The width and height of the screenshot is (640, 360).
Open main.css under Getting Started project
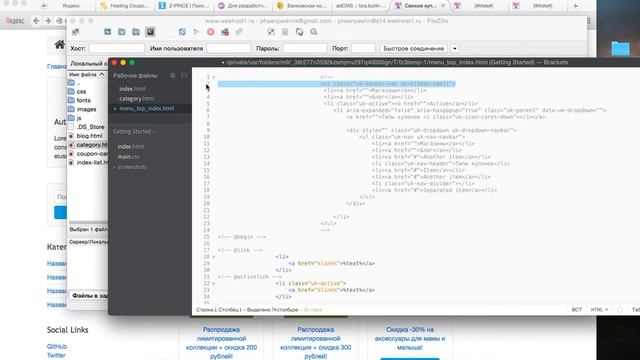(128, 156)
